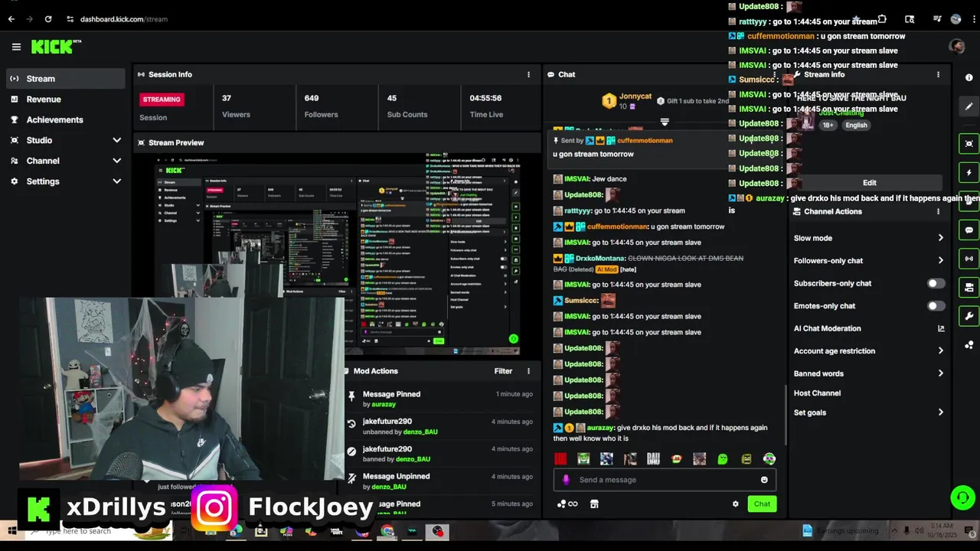
Task: Click the Stream Preview video thumbnail
Action: [x=337, y=254]
